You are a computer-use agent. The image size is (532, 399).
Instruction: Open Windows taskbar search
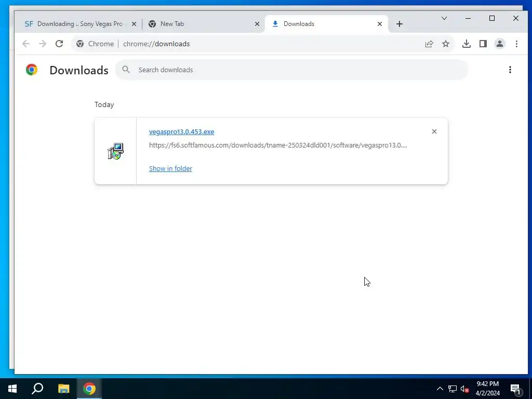click(37, 389)
